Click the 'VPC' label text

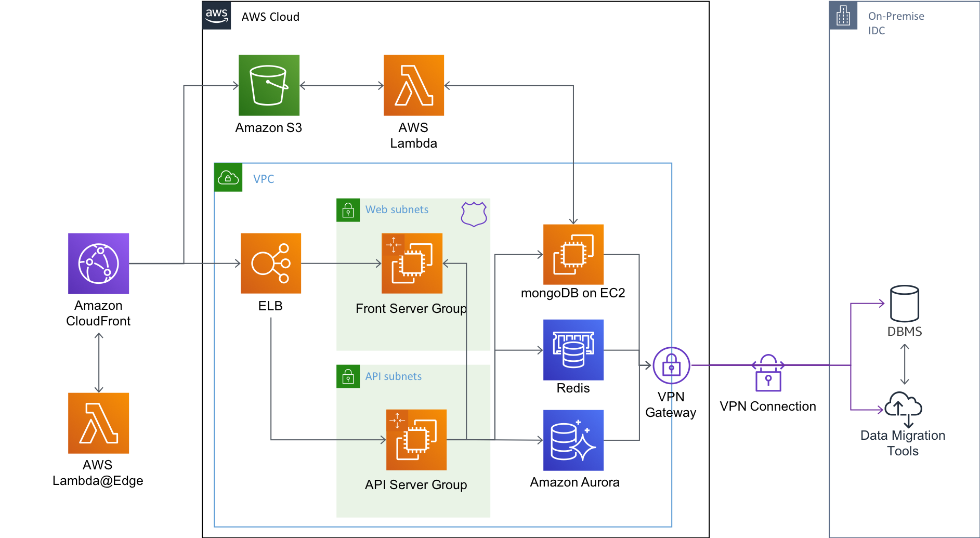point(264,179)
